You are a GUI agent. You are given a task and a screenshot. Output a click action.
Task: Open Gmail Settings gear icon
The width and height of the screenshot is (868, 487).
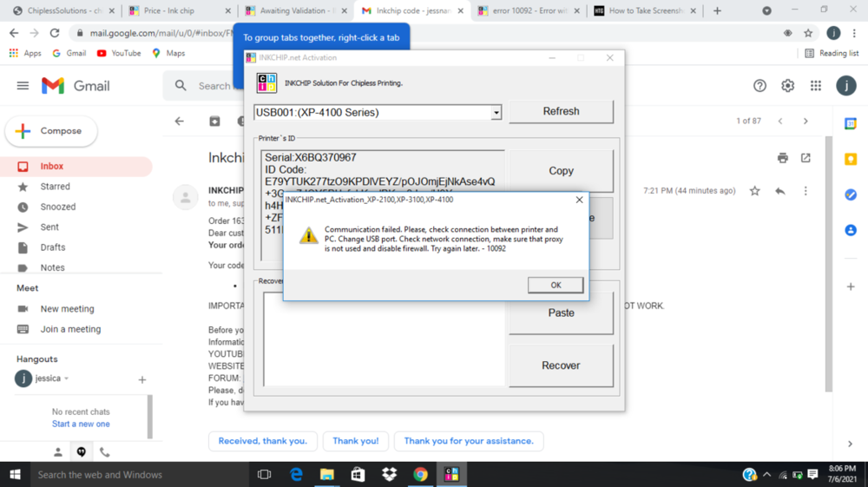pos(788,86)
